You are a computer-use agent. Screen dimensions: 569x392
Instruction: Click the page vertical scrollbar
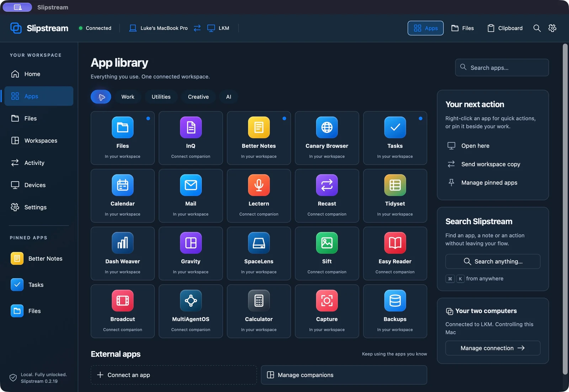pyautogui.click(x=565, y=209)
